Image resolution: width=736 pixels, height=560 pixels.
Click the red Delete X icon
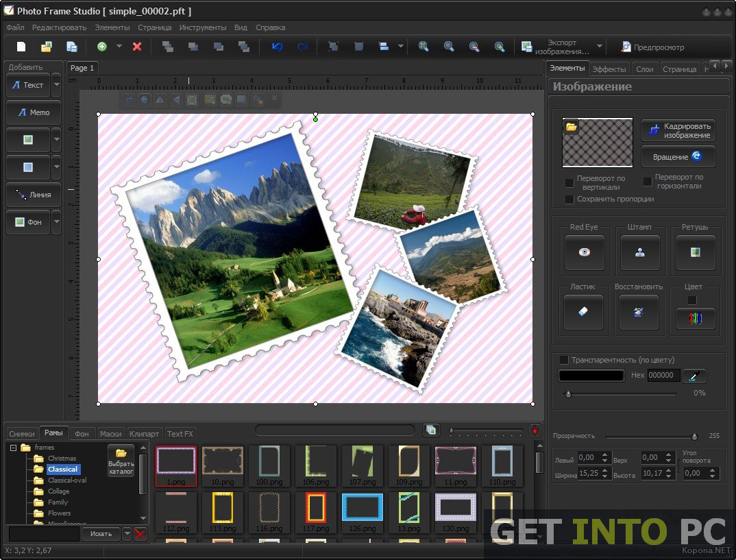[x=137, y=47]
